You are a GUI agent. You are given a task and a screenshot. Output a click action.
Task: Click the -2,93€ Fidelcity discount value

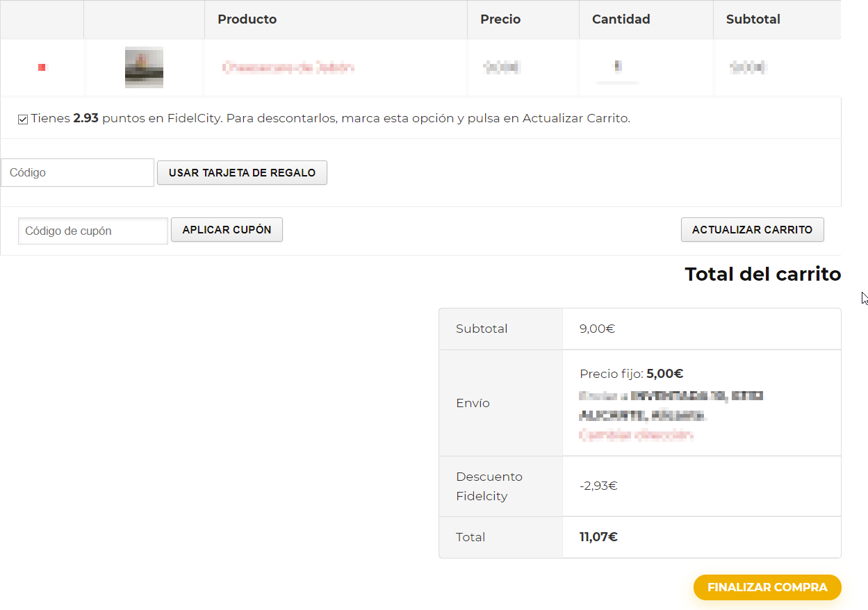[x=598, y=486]
